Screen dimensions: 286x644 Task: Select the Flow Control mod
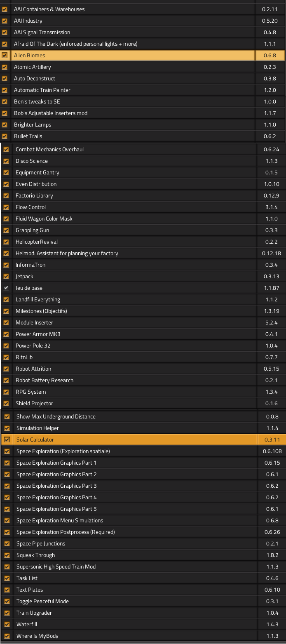134,207
